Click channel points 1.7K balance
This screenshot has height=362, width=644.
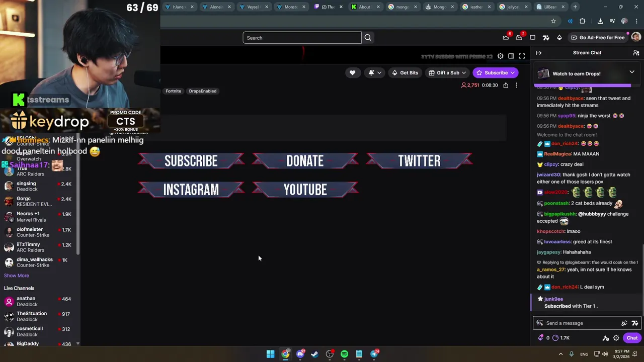pyautogui.click(x=561, y=338)
